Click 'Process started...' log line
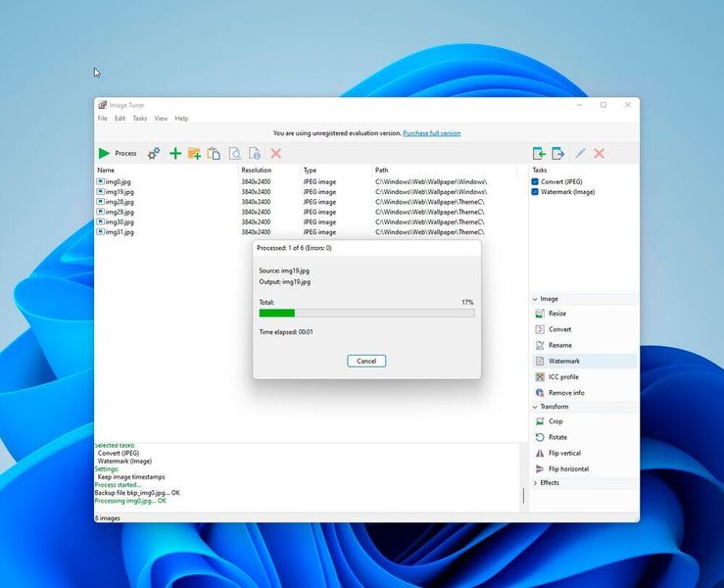Image resolution: width=724 pixels, height=588 pixels. tap(118, 485)
